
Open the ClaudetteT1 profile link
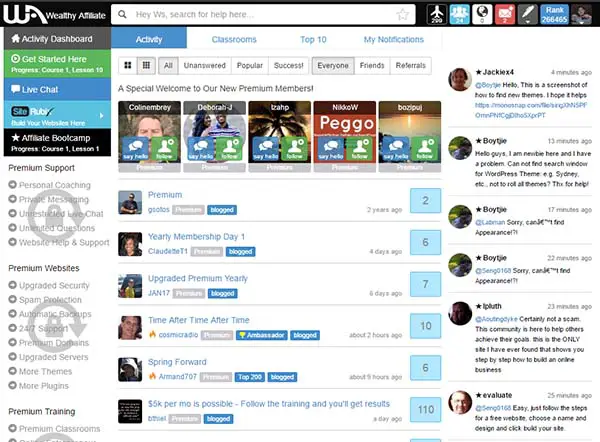[168, 251]
